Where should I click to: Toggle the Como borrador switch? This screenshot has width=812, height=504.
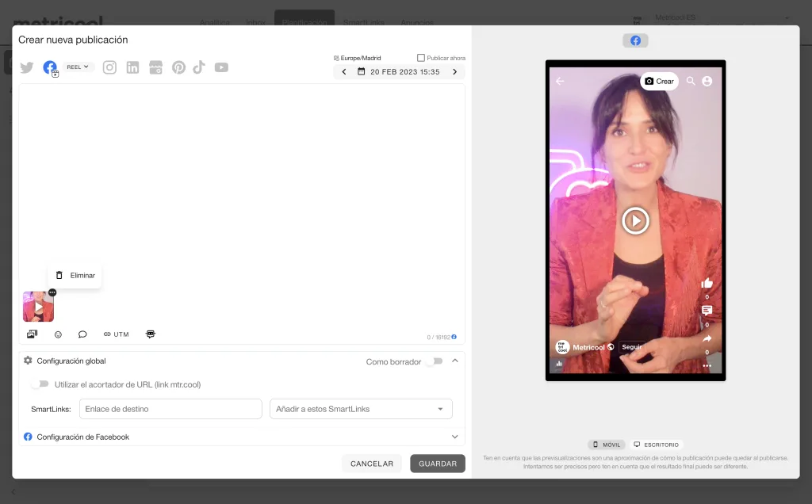point(435,361)
